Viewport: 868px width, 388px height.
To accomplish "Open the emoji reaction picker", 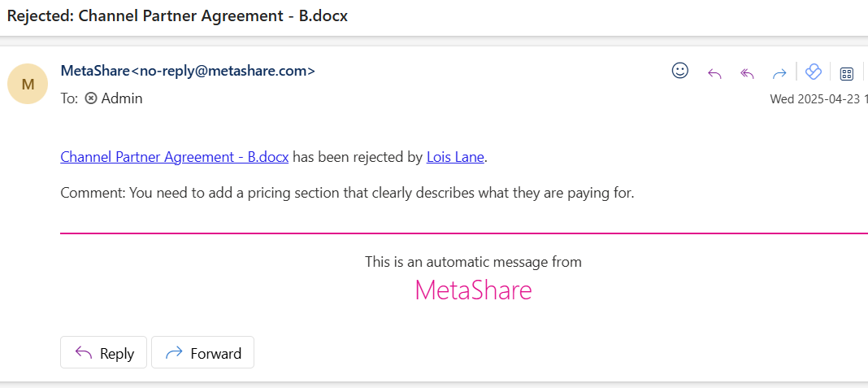I will point(680,71).
